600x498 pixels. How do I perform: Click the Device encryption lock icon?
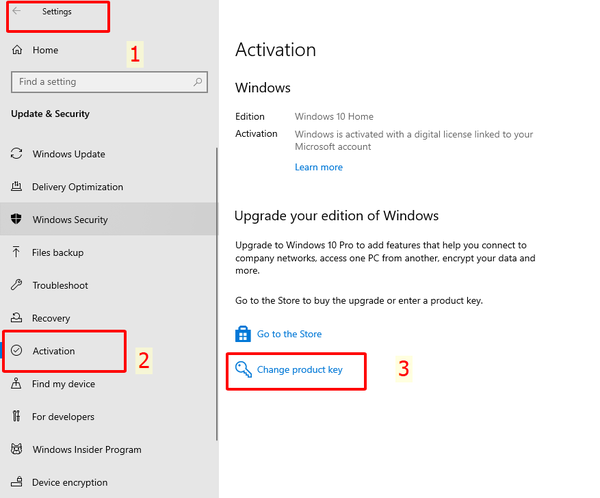coord(16,482)
